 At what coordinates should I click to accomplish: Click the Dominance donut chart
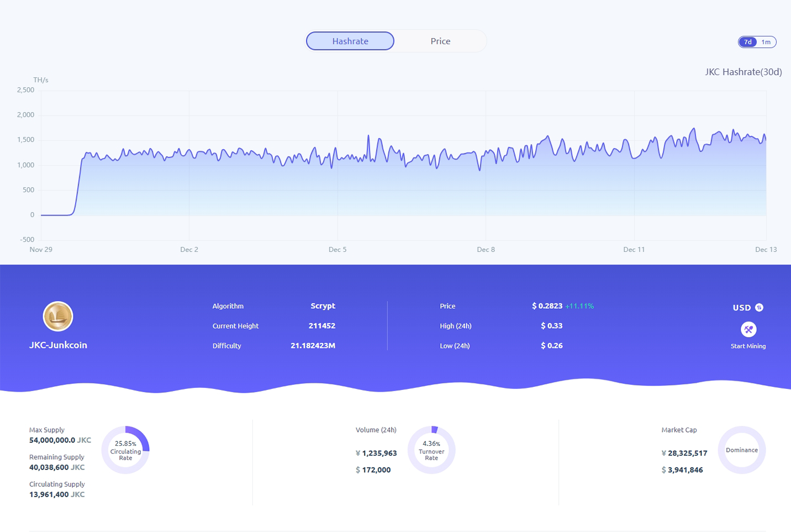pos(741,450)
